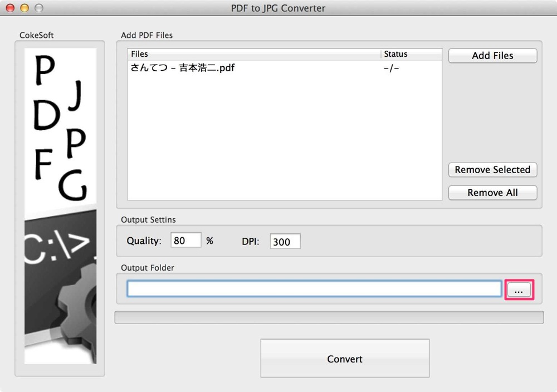Screen dimensions: 557x392
Task: Click Remove Selected button
Action: tap(492, 170)
